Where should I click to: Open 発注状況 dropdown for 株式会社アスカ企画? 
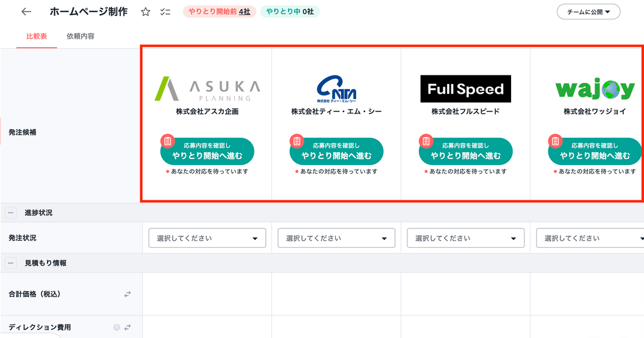pos(207,238)
